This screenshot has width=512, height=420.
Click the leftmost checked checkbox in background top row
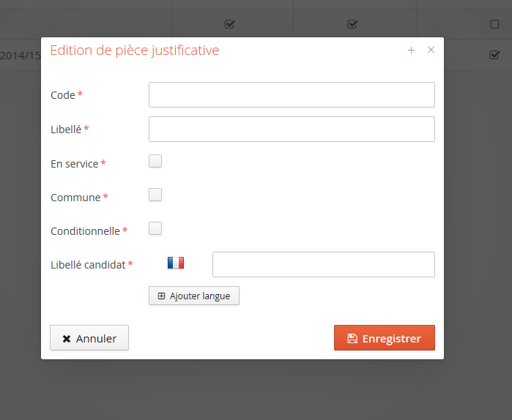click(229, 24)
